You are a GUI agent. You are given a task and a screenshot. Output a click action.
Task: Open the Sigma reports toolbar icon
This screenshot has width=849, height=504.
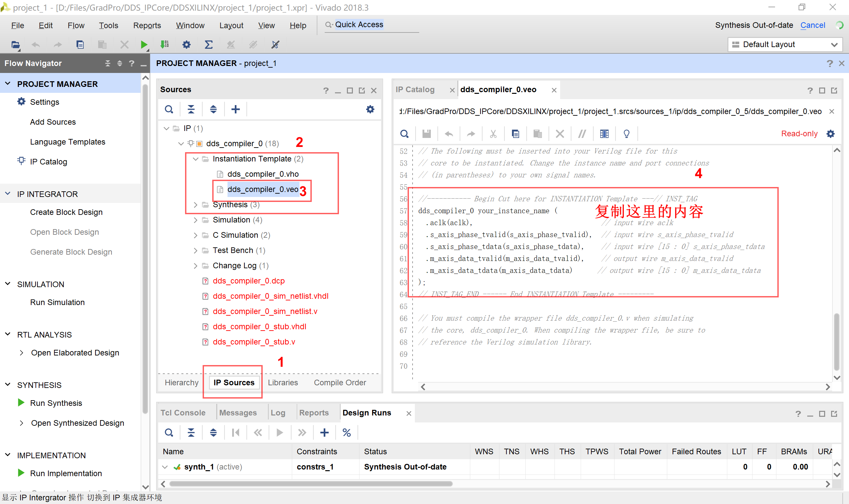209,44
